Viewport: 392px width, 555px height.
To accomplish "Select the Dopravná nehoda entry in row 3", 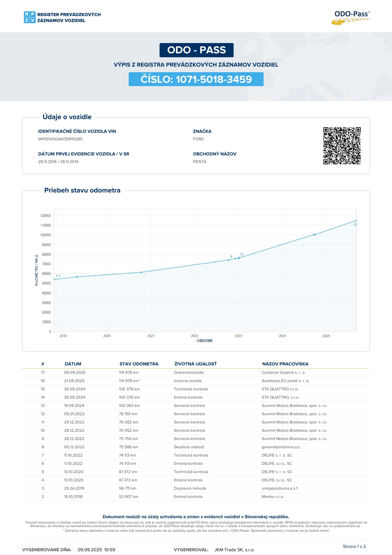I will pyautogui.click(x=190, y=488).
